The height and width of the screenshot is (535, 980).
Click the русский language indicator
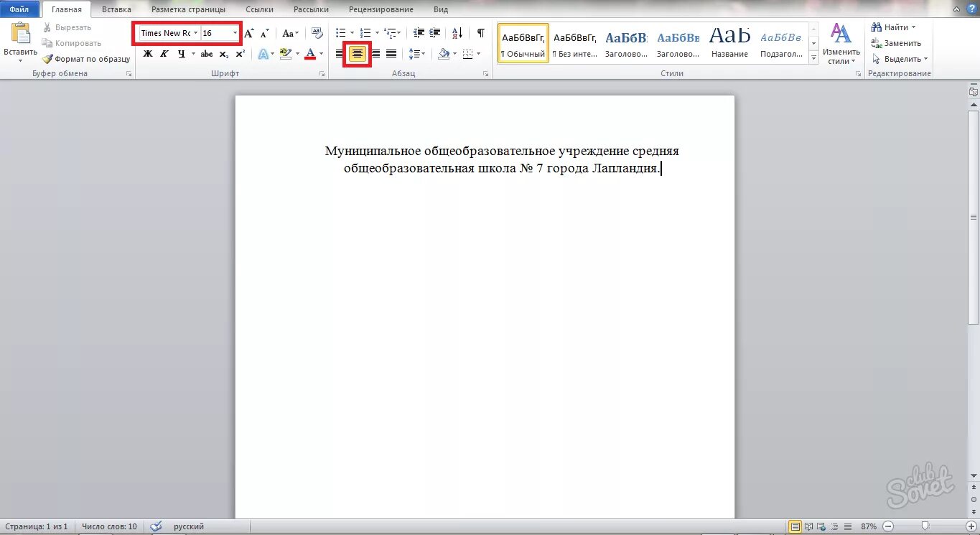189,526
